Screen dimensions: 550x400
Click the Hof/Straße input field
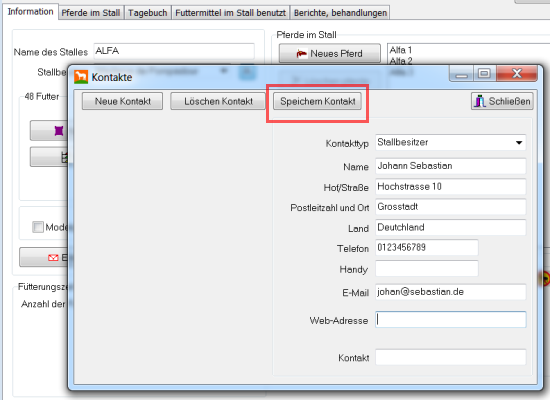[x=450, y=187]
